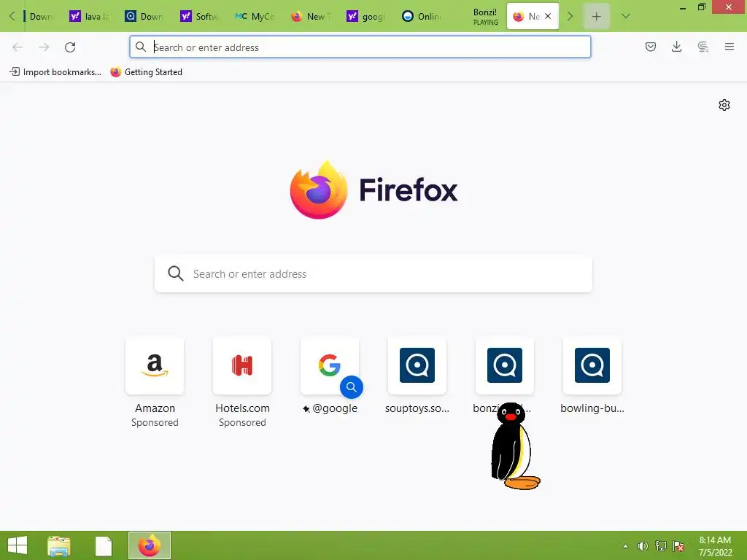Image resolution: width=747 pixels, height=560 pixels.
Task: Open the bonzi shortcut tile
Action: (x=505, y=366)
